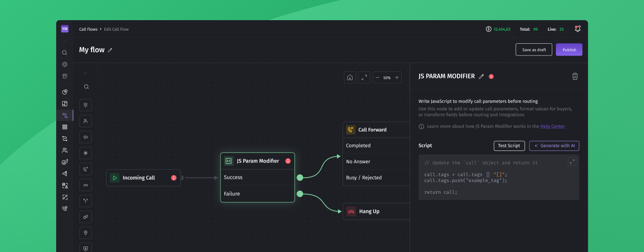Zoom in the canvas with plus button
644x252 pixels.
pos(397,78)
